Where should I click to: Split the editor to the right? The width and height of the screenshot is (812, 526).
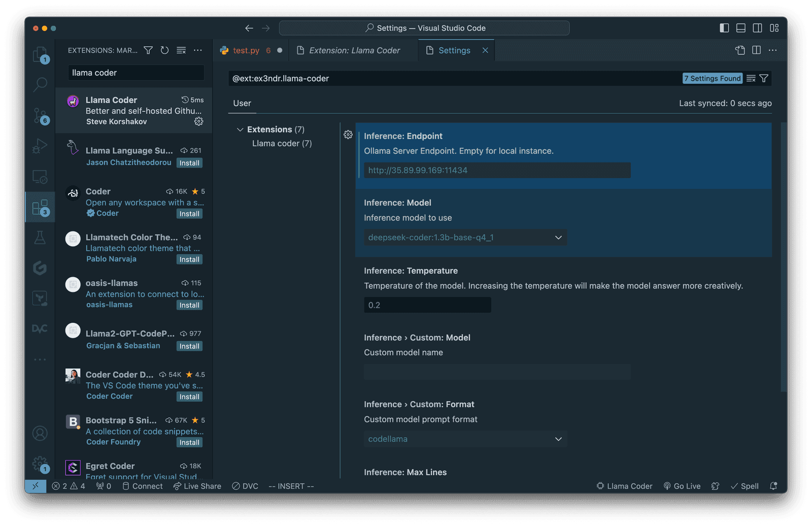tap(757, 50)
